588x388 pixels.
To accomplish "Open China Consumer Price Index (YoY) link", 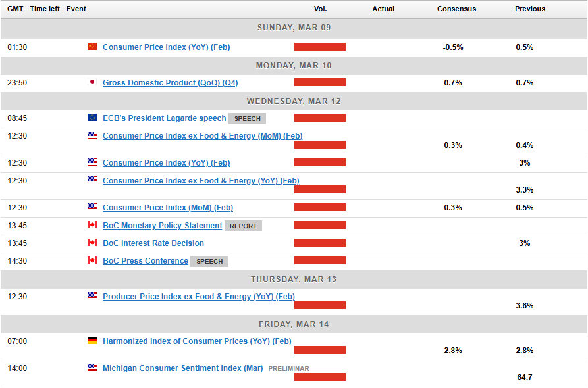I will point(166,47).
